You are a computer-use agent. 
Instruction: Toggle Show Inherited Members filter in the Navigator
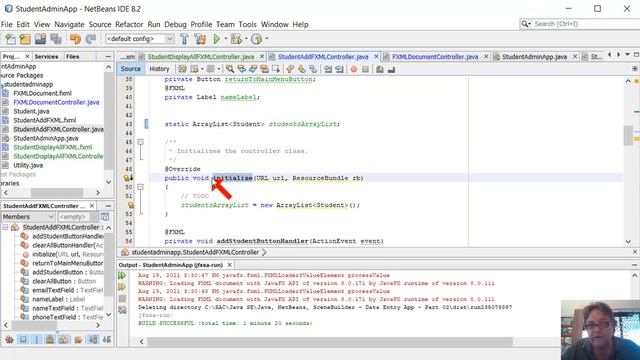click(9, 339)
